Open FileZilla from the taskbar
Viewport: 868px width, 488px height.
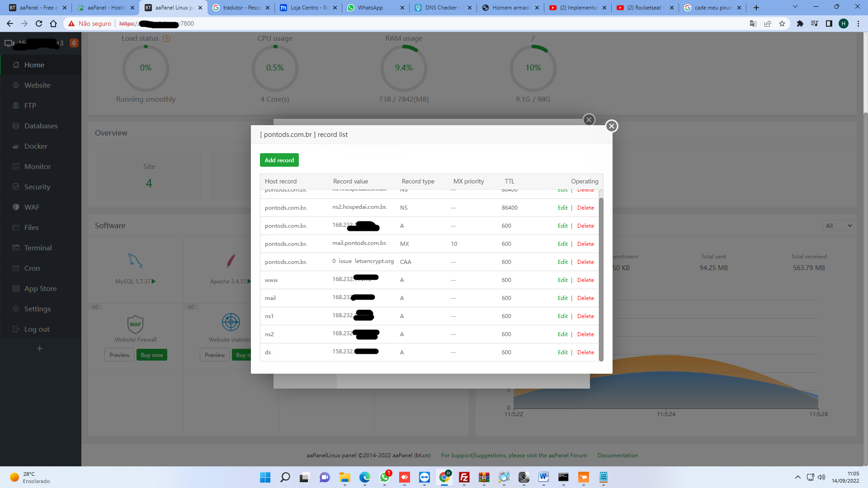464,477
